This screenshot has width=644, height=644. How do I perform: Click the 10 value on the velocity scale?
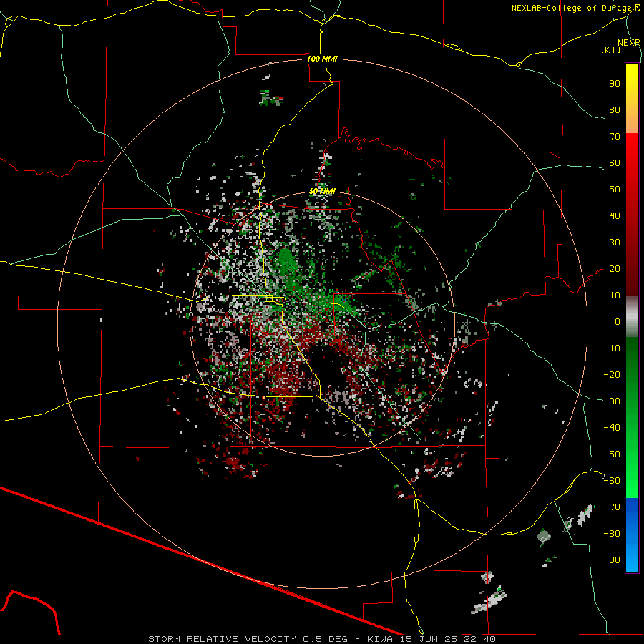tap(615, 296)
